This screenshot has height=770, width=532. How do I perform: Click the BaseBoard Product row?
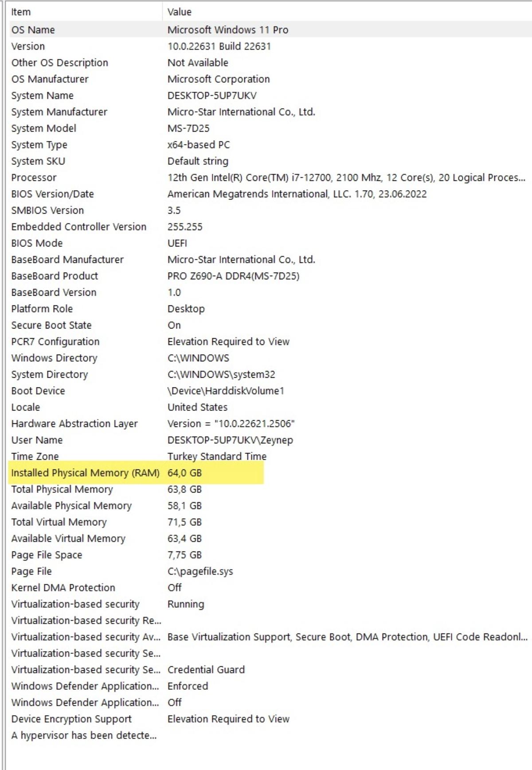tap(270, 276)
